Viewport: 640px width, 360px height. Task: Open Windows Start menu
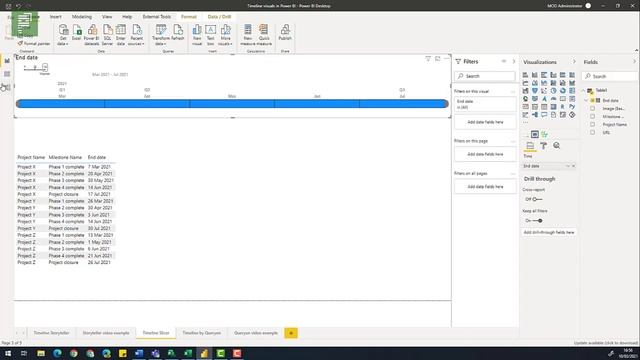8,353
